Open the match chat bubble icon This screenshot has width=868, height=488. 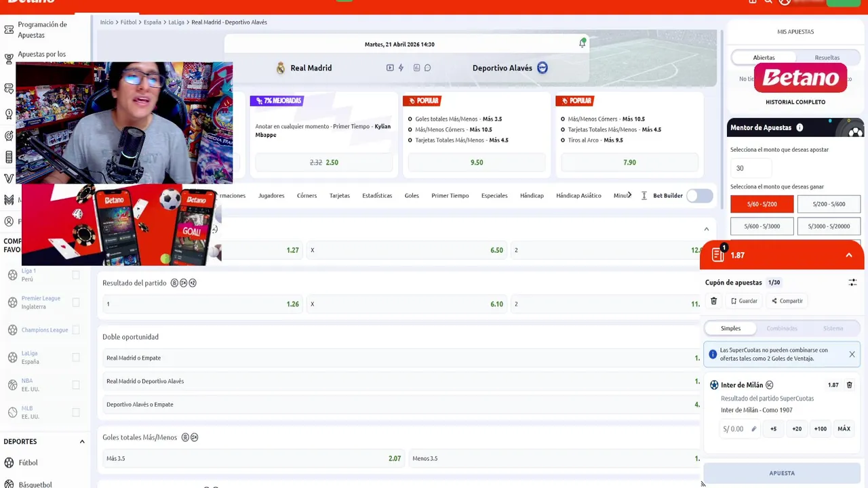[x=427, y=68]
